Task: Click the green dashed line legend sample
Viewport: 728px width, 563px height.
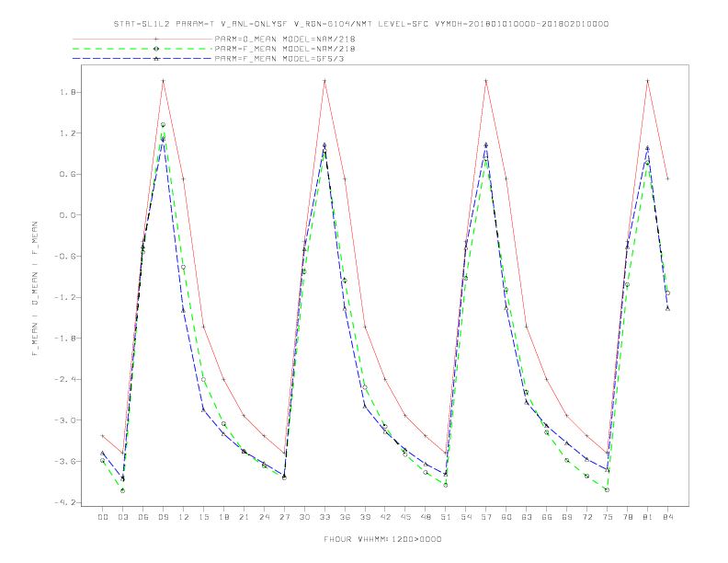Action: click(x=142, y=49)
